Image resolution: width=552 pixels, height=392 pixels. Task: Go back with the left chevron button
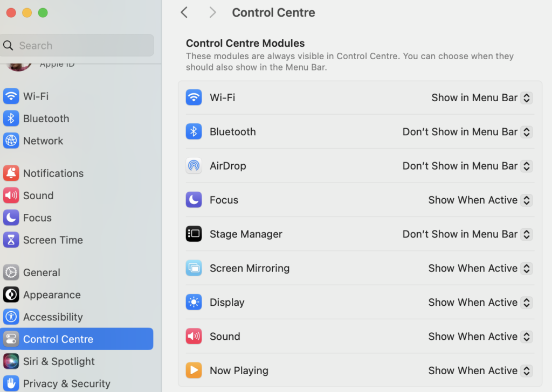[x=184, y=12]
